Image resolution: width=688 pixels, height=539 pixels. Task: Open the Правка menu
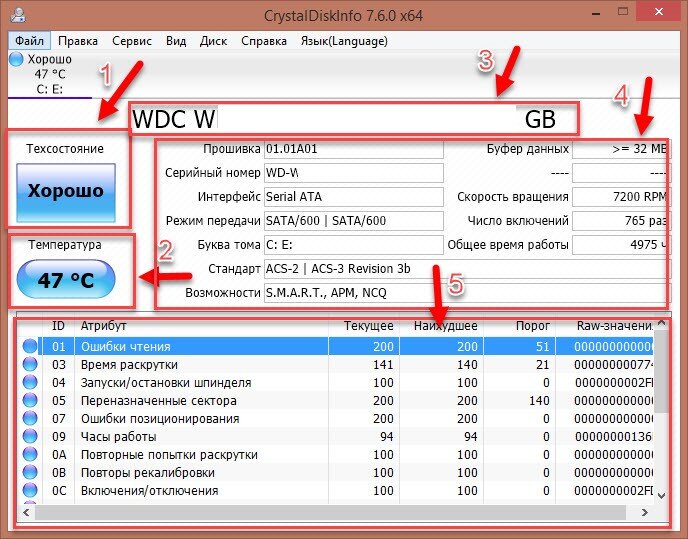point(78,41)
